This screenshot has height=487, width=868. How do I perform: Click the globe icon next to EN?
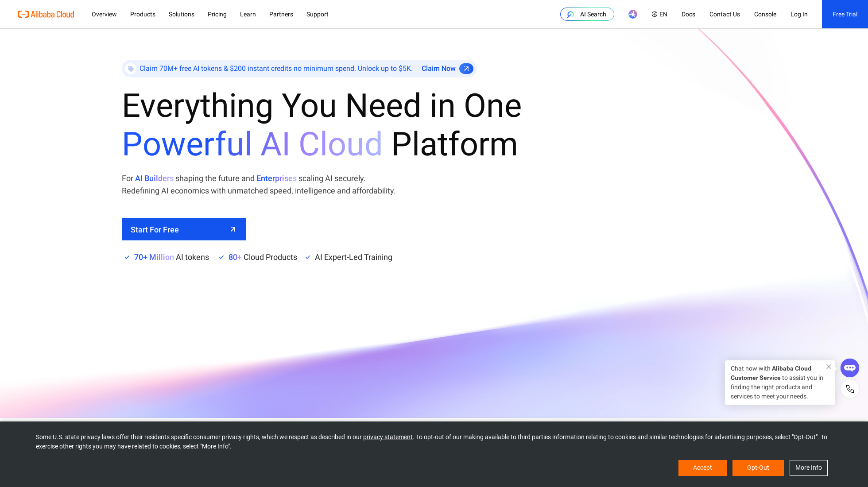(x=654, y=14)
